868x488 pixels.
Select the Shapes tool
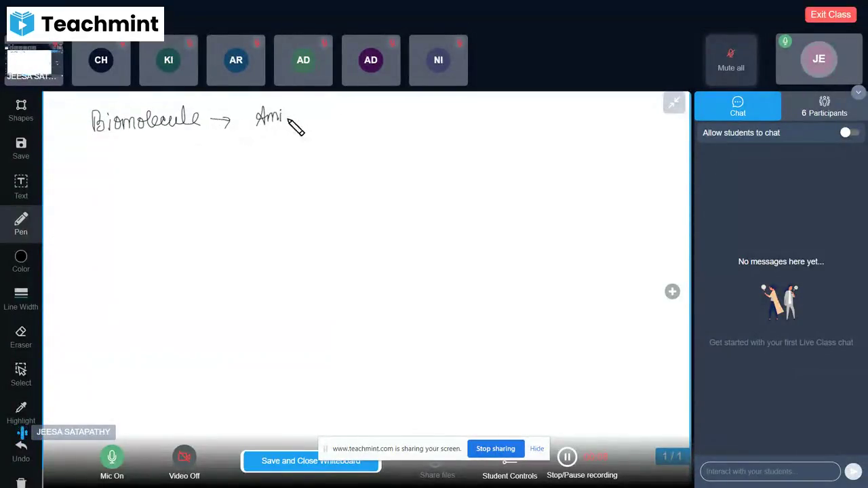(x=21, y=110)
